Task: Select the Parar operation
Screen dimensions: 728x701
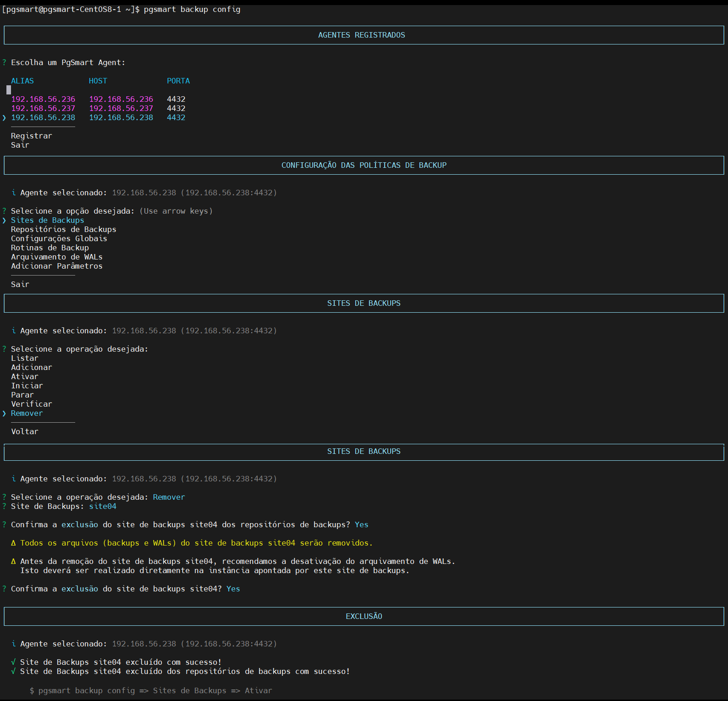Action: point(22,395)
